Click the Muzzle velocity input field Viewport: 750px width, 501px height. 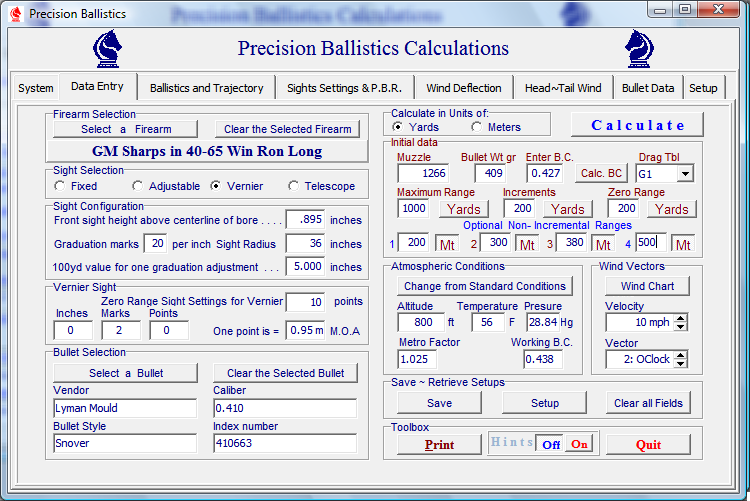pyautogui.click(x=421, y=173)
